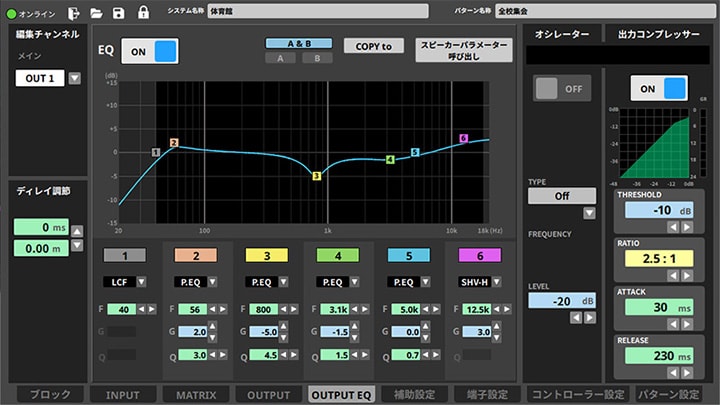The image size is (720, 405).
Task: Switch to the MATRIX tab
Action: (x=196, y=395)
